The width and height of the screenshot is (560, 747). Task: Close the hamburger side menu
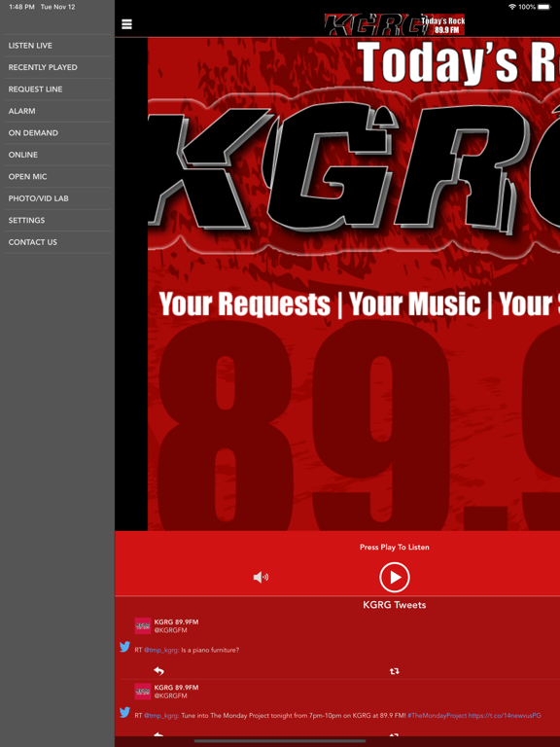pos(126,24)
